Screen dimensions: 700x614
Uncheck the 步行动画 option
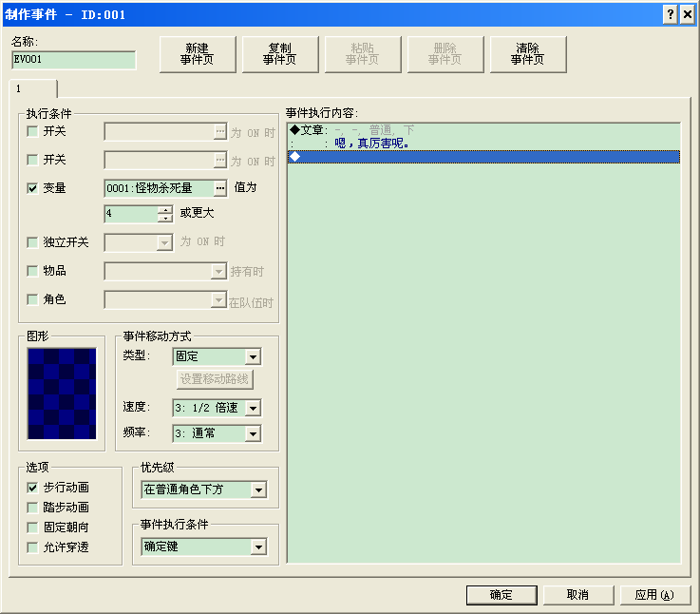tap(32, 488)
